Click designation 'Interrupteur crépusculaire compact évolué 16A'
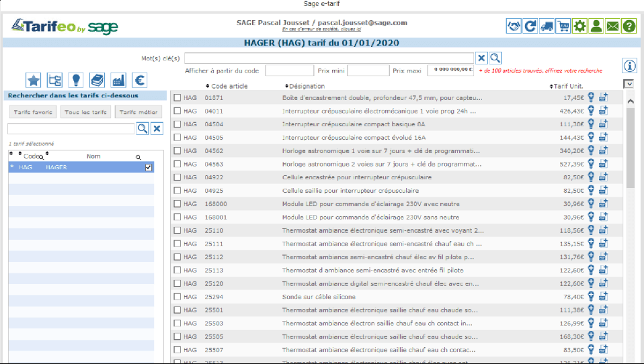 tap(354, 138)
